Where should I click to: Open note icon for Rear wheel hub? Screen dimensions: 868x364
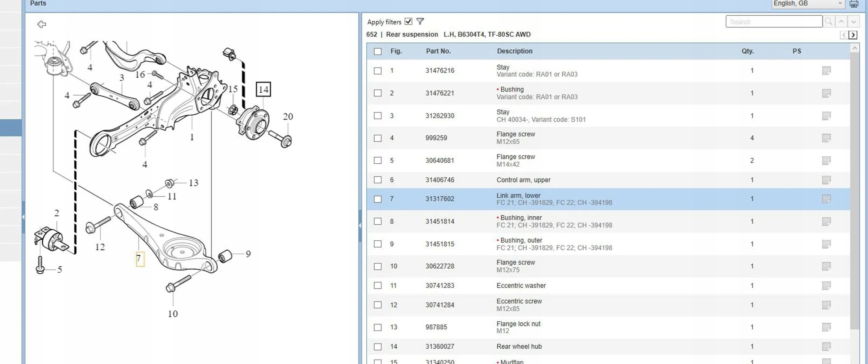(x=826, y=346)
